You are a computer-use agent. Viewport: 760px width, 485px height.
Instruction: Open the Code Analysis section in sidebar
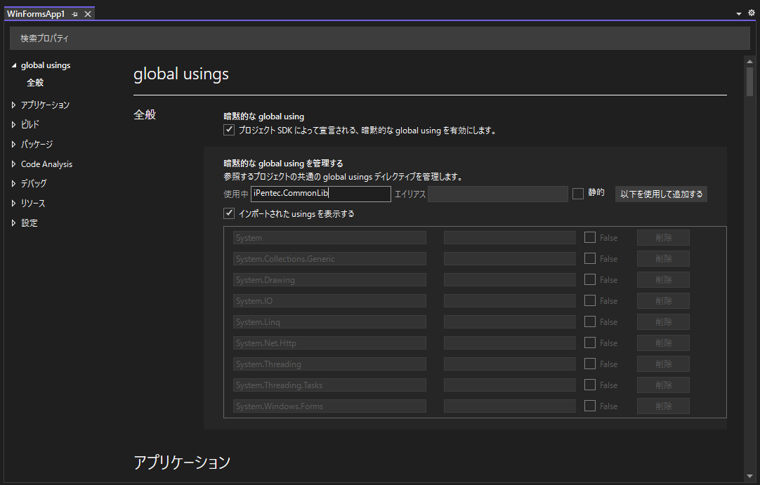(47, 164)
